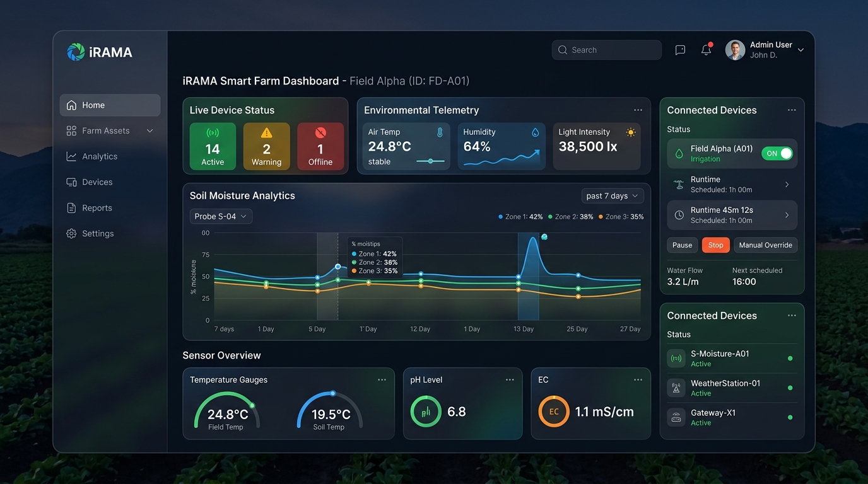
Task: Click the orange EC ring icon
Action: (554, 412)
